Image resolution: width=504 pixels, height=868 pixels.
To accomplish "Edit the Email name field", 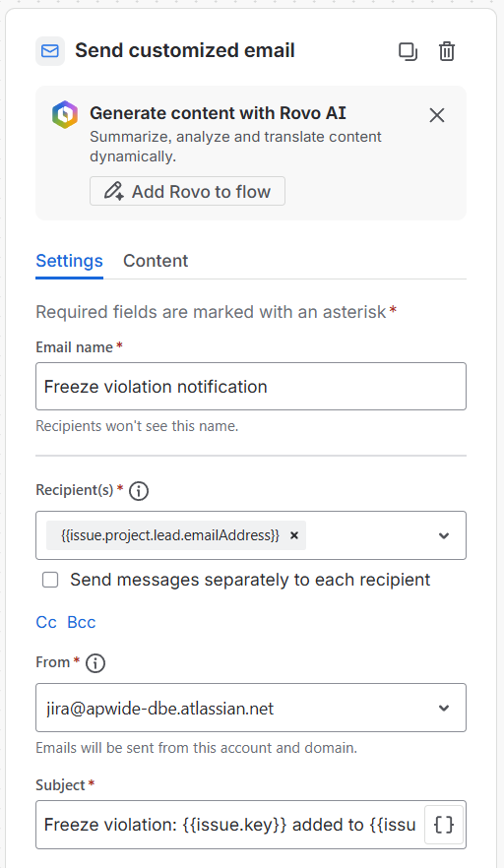I will click(251, 387).
